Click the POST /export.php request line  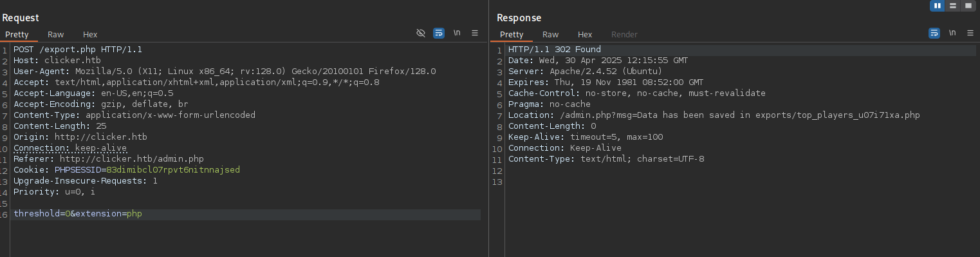[x=78, y=50]
